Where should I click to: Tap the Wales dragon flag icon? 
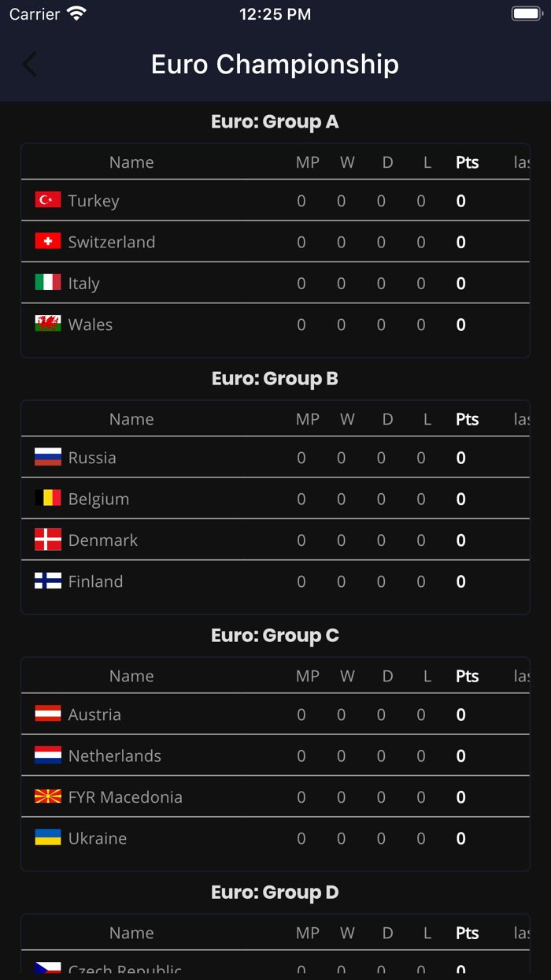point(48,324)
